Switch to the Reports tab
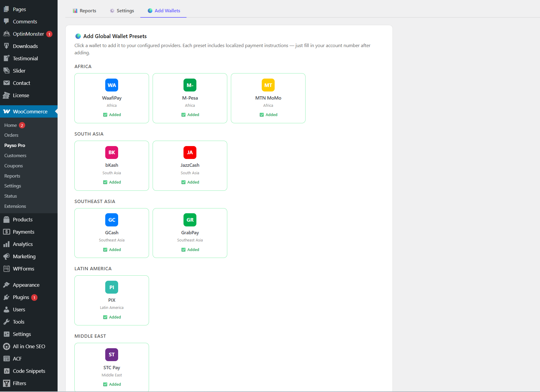 (x=85, y=10)
